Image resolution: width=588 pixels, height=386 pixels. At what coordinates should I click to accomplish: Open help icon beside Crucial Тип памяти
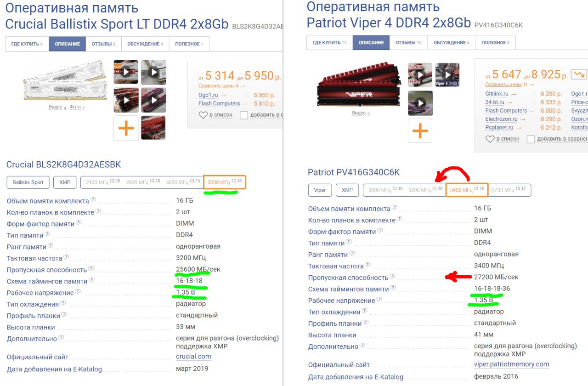pos(47,234)
